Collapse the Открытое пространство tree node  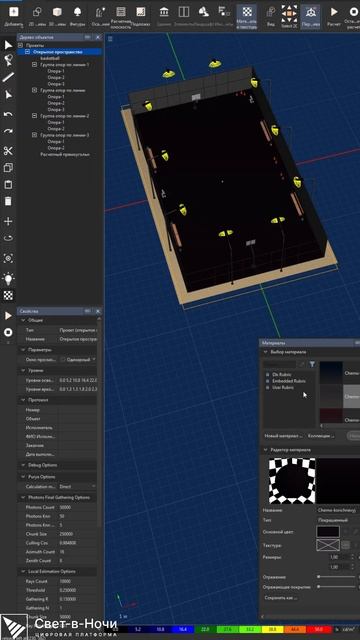coord(27,52)
